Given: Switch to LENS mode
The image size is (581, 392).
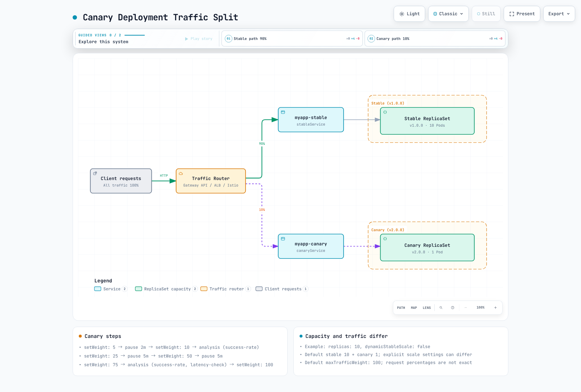Looking at the screenshot, I should (427, 308).
